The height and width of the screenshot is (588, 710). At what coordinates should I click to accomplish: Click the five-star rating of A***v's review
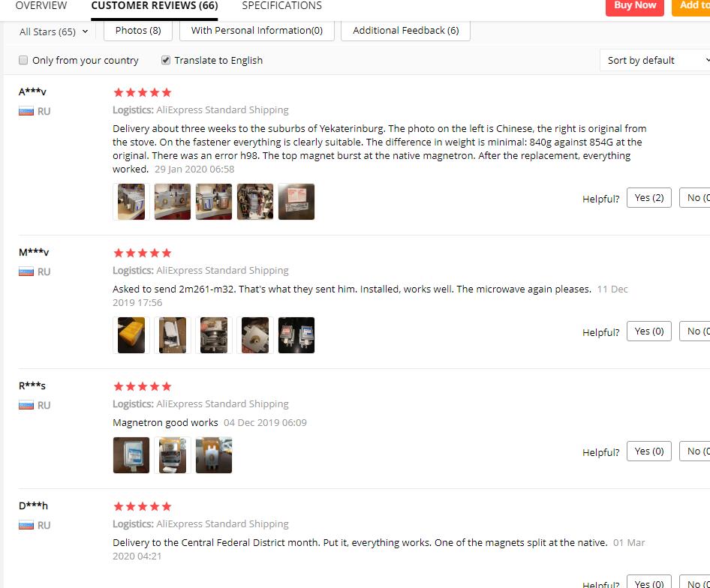142,92
